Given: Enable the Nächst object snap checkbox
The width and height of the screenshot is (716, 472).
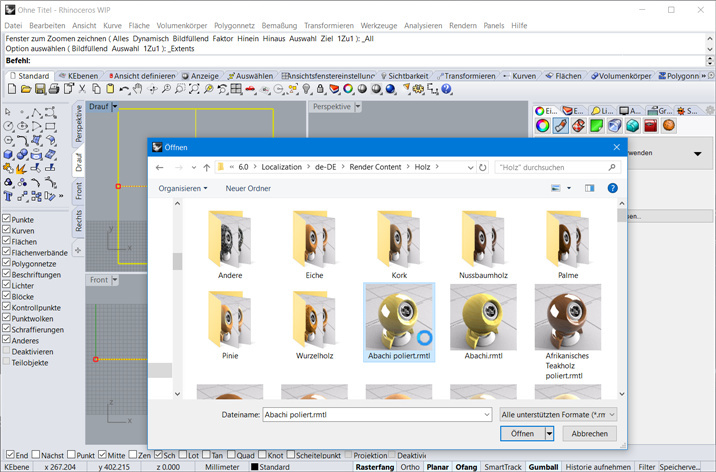Looking at the screenshot, I should click(x=36, y=455).
